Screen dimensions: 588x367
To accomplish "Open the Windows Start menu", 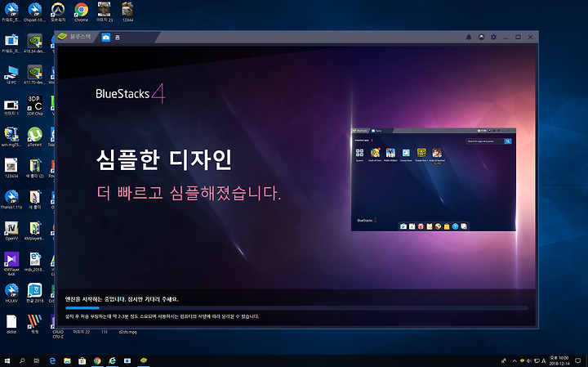I will point(7,361).
